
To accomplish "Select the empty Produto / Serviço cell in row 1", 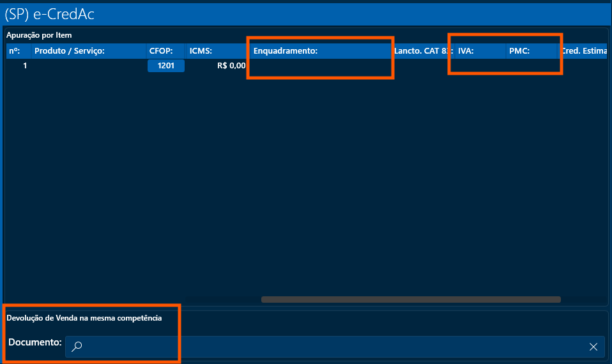I will (x=88, y=66).
